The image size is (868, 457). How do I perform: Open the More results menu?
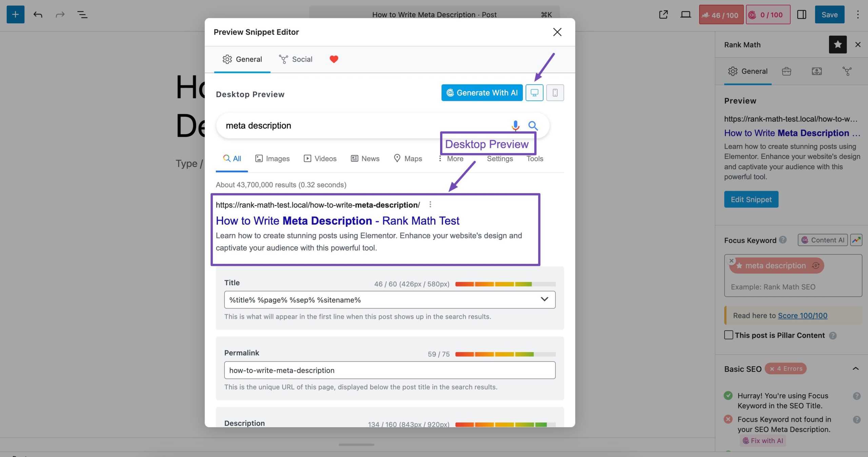(x=451, y=159)
